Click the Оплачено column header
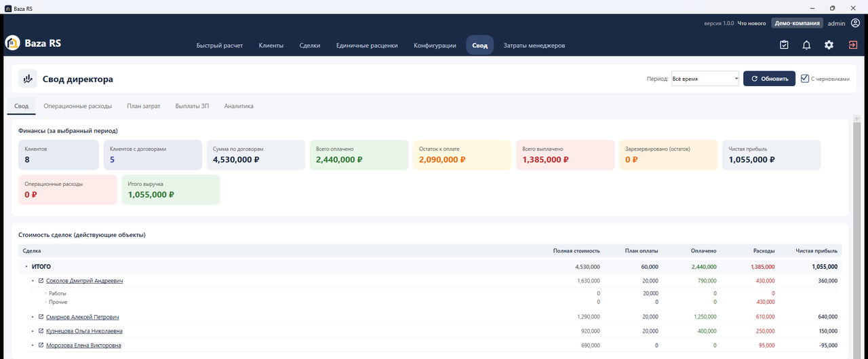This screenshot has height=359, width=868. 703,251
